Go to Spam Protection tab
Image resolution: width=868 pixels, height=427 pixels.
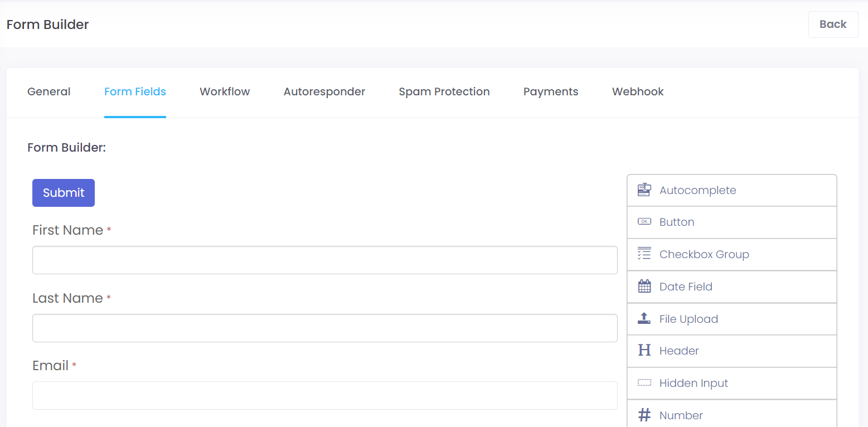(x=444, y=92)
